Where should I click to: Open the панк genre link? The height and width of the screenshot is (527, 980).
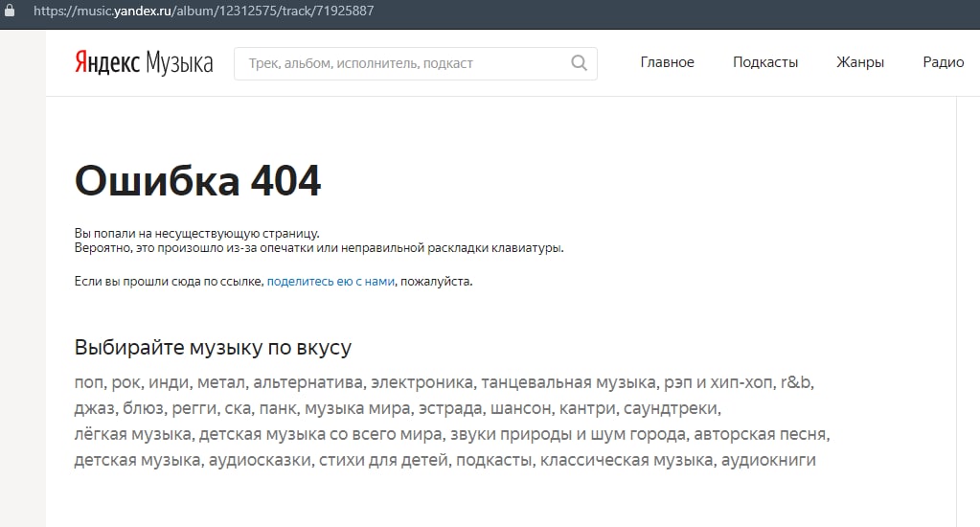[x=278, y=409]
